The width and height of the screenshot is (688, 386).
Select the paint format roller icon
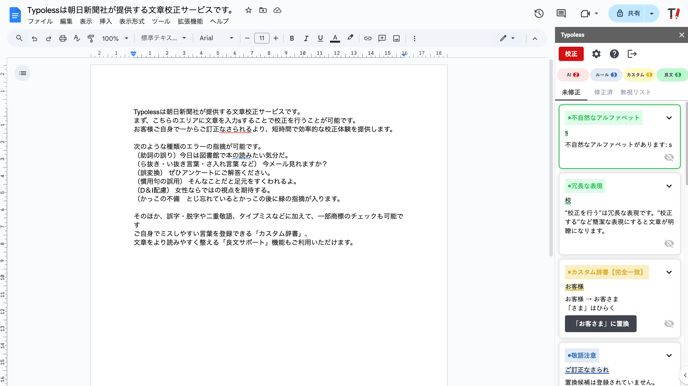91,39
